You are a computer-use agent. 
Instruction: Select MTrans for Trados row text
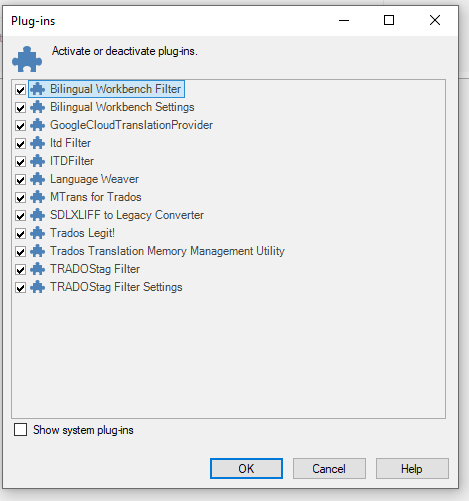[96, 197]
